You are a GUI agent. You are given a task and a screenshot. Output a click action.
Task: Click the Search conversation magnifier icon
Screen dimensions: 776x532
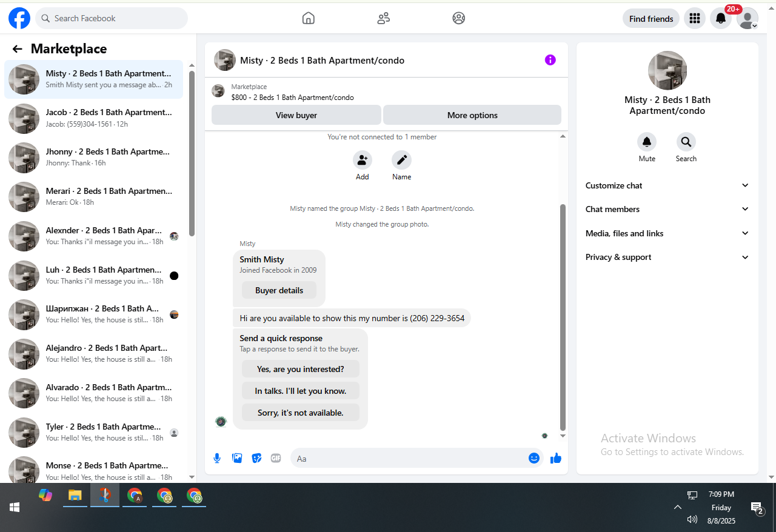(686, 142)
